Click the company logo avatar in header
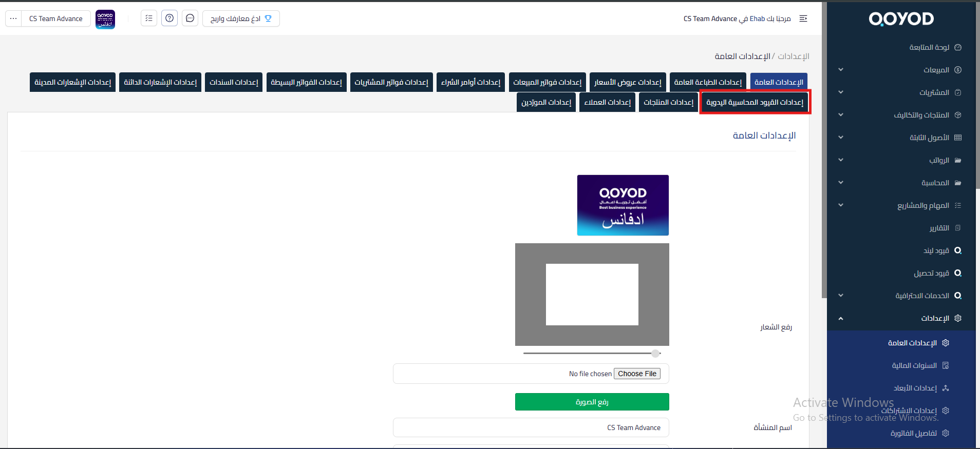980x449 pixels. (105, 19)
